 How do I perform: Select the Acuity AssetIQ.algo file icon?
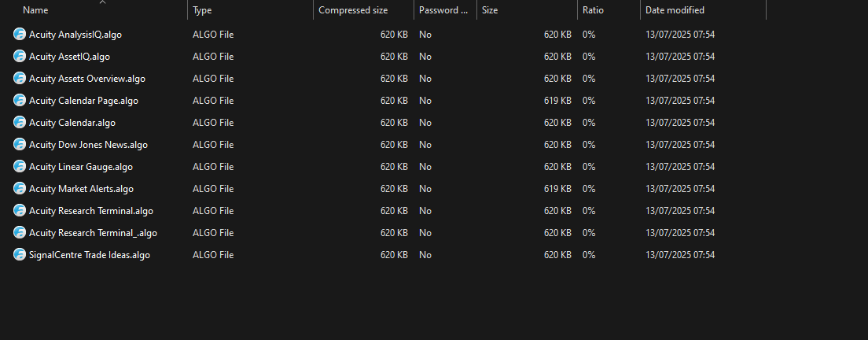[x=20, y=57]
